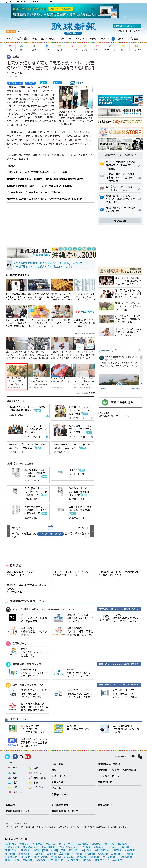Click the 検索 search magnifier icon
147x868 pixels.
pos(132,39)
